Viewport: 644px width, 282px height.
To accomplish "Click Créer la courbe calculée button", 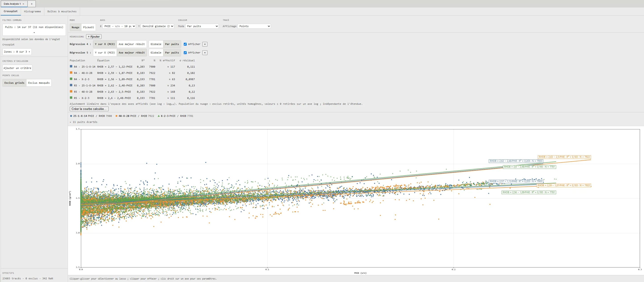I will click(89, 109).
